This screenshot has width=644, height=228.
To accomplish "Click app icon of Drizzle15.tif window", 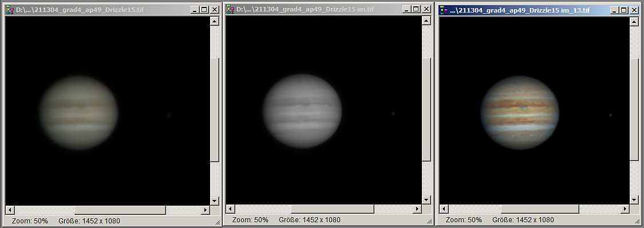I will click(10, 9).
